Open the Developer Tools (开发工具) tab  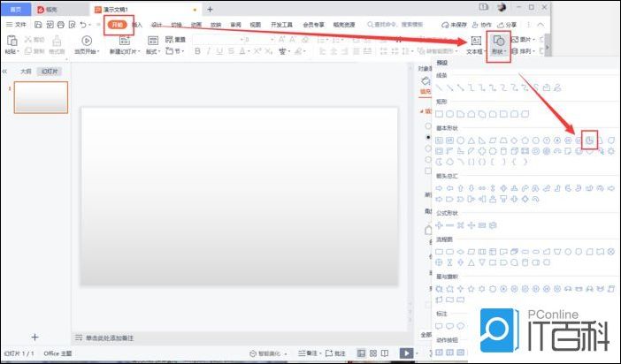281,25
